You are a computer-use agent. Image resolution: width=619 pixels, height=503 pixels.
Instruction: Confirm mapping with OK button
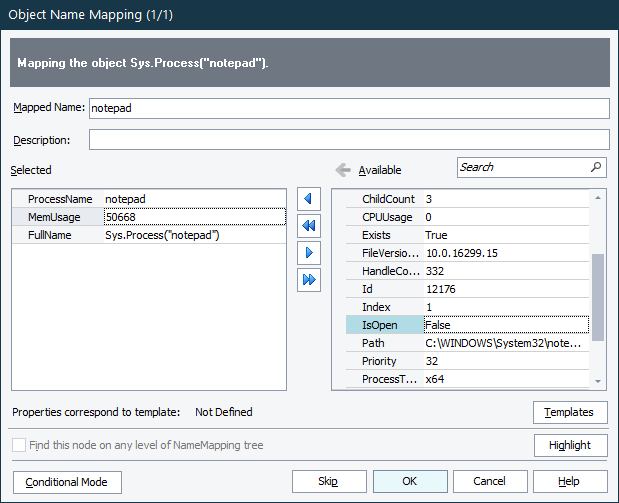click(x=409, y=482)
